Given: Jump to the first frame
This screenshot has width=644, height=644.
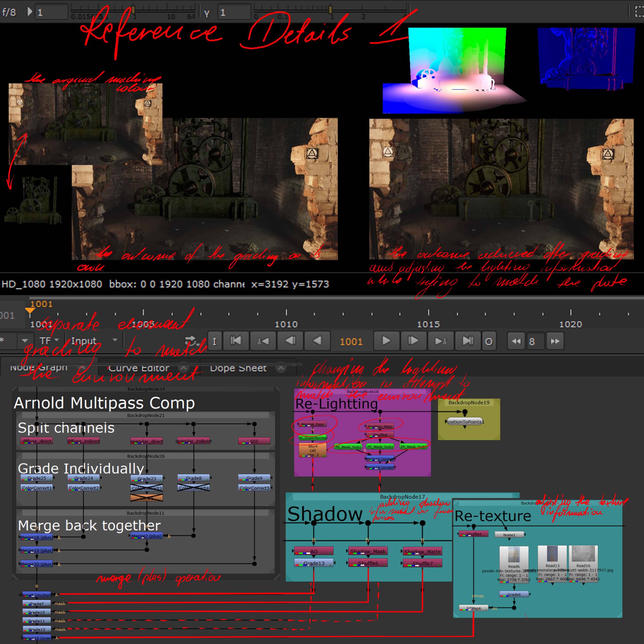Looking at the screenshot, I should (x=236, y=341).
